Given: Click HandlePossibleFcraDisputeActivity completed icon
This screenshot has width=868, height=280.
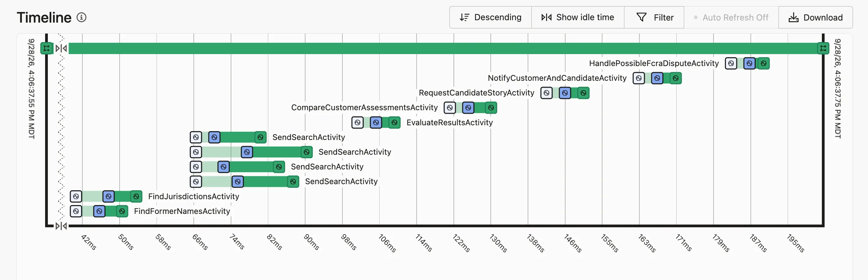Looking at the screenshot, I should (764, 63).
